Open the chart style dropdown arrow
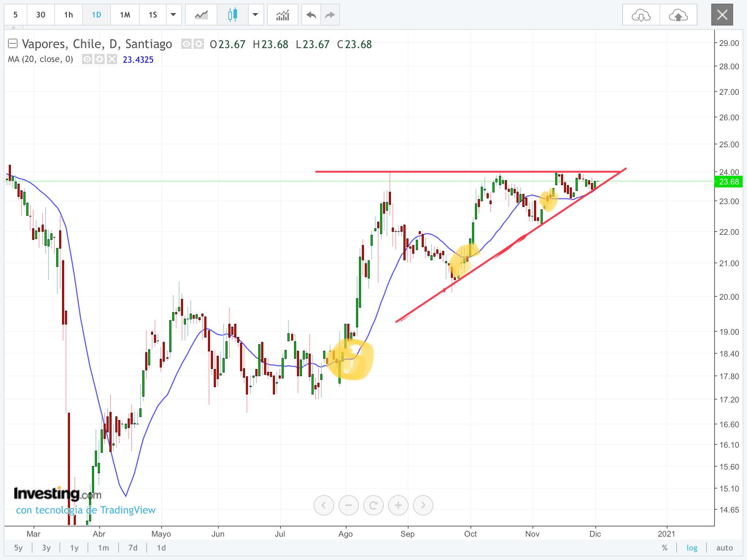747x560 pixels. (x=255, y=15)
